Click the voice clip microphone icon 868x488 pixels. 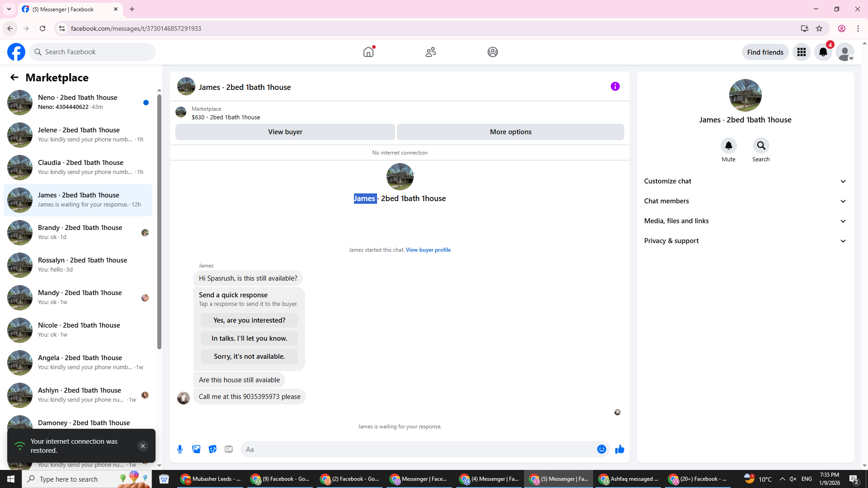(x=180, y=449)
